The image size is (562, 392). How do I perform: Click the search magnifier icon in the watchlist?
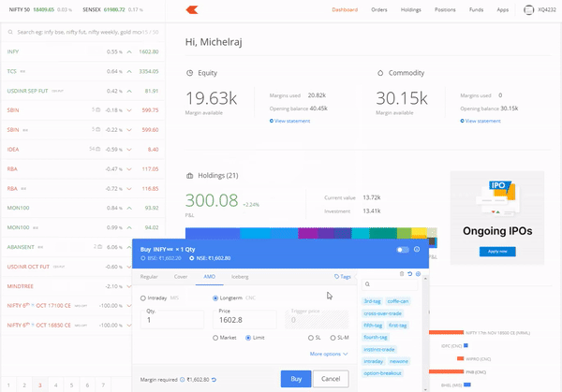[x=10, y=32]
